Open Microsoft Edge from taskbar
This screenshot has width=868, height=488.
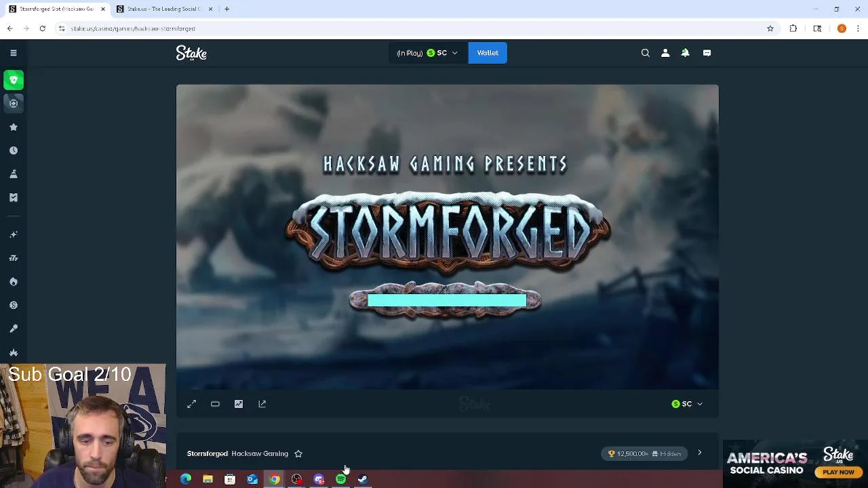[x=186, y=479]
